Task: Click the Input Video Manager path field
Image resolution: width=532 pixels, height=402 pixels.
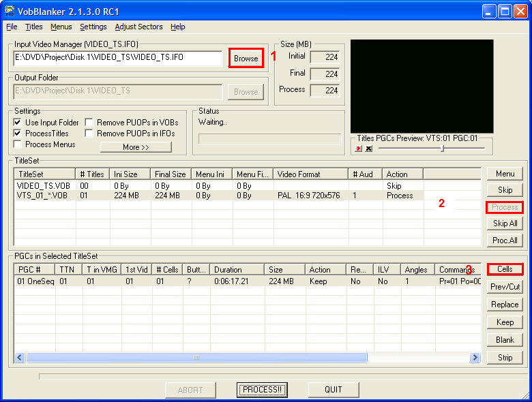Action: tap(118, 58)
